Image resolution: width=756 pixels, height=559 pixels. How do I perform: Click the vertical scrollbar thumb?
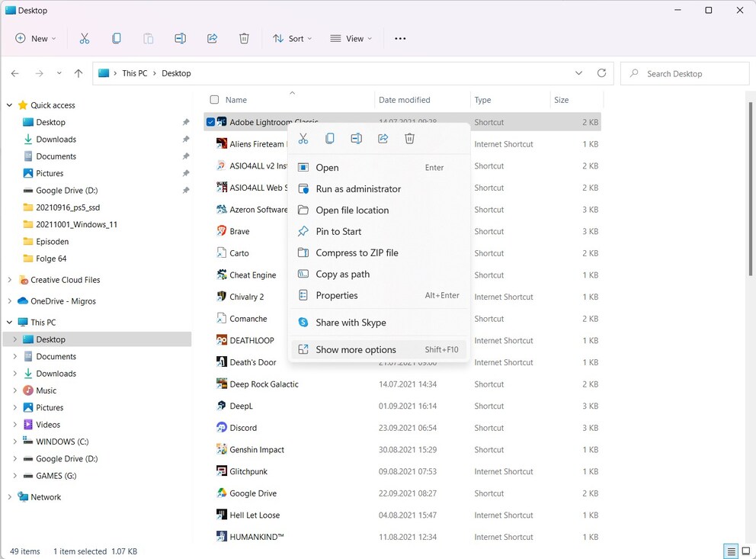(x=750, y=188)
